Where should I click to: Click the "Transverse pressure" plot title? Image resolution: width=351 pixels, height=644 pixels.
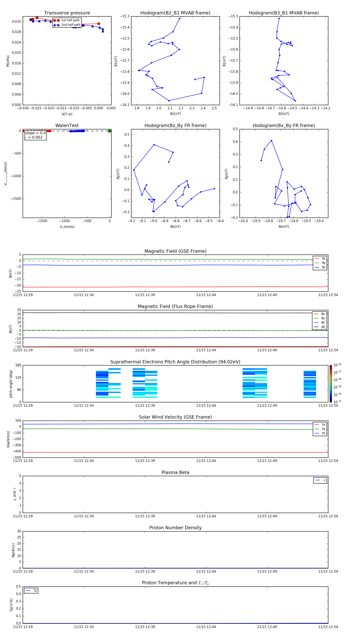click(x=67, y=13)
